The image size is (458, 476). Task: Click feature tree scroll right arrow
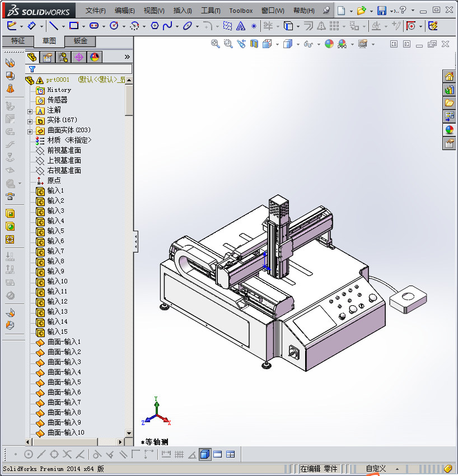coord(120,442)
